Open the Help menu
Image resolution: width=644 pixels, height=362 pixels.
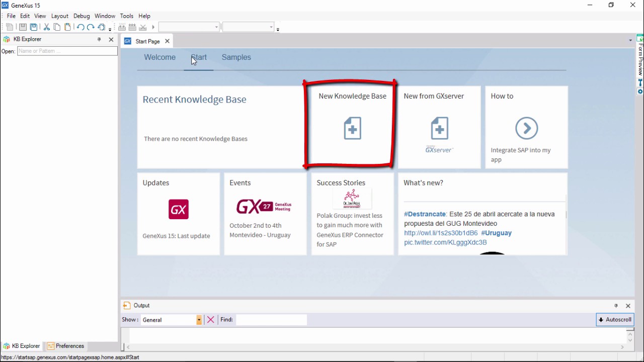point(144,16)
